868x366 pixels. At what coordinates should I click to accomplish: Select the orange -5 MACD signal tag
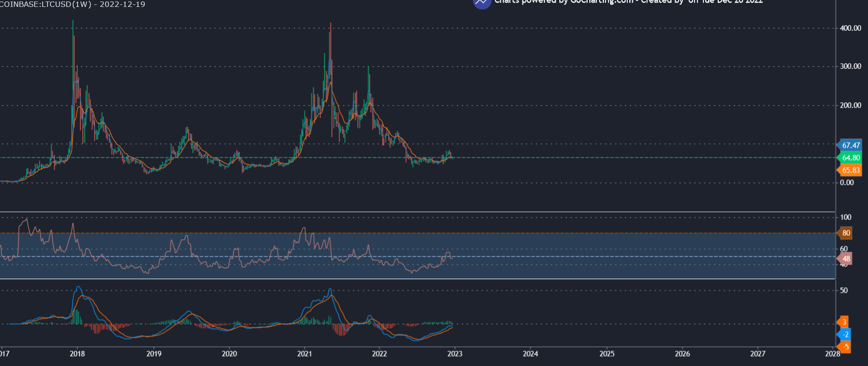(x=844, y=347)
